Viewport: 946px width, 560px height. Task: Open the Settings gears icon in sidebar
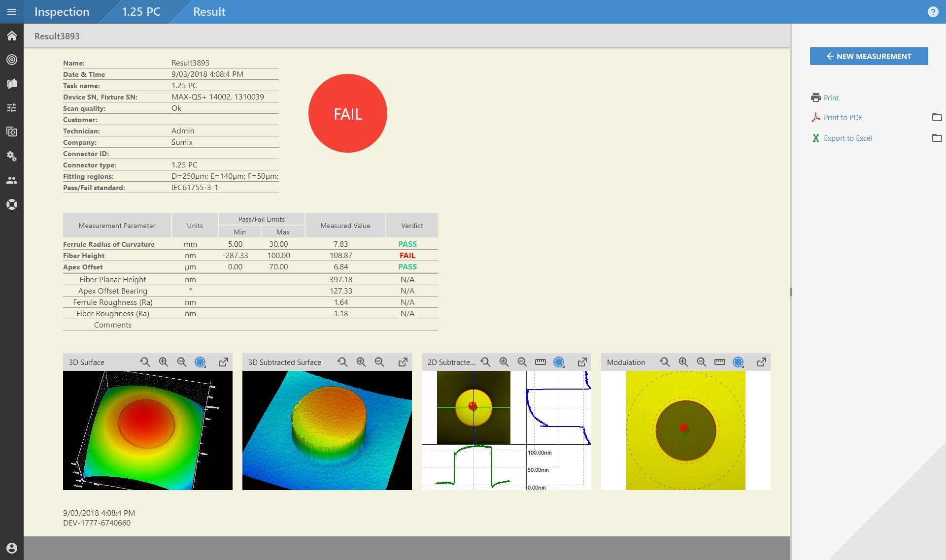pyautogui.click(x=12, y=157)
